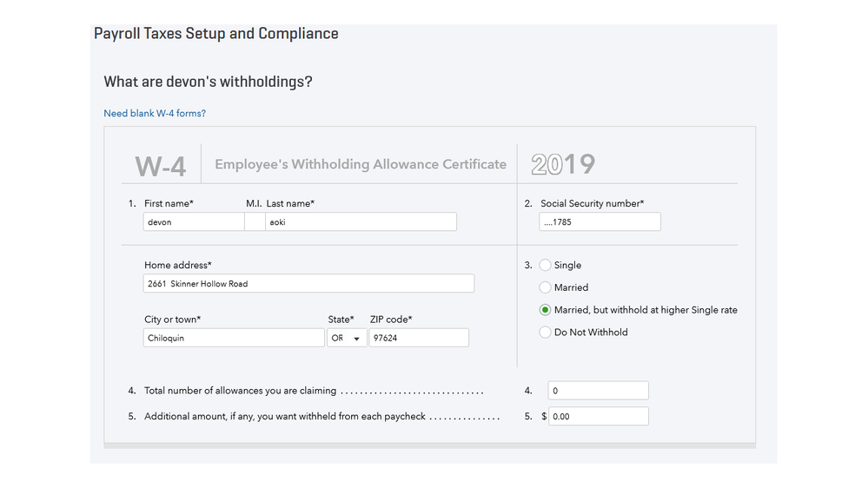Expand the State dropdown showing OR
This screenshot has height=488, width=868.
coord(347,338)
